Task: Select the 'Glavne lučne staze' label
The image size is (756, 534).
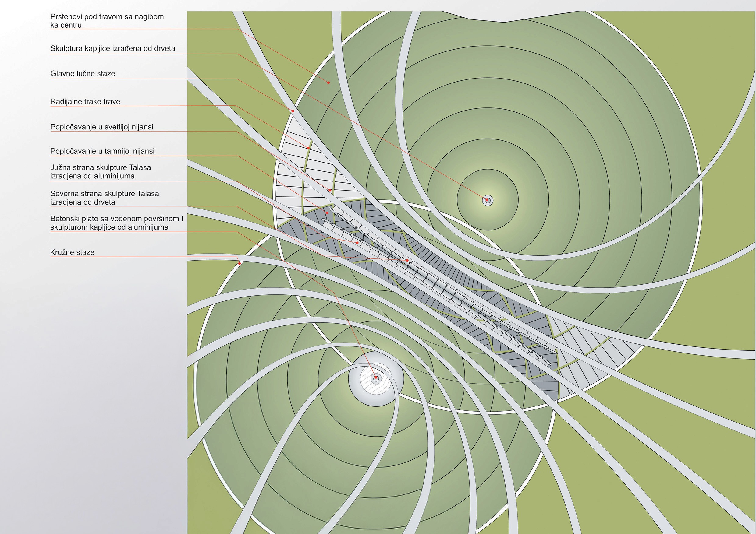Action: [83, 74]
